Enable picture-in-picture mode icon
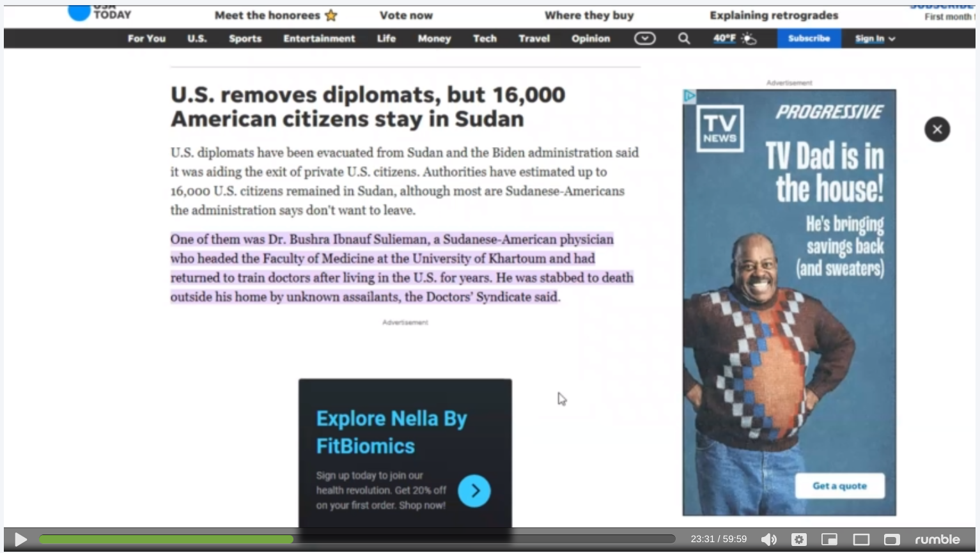 [830, 540]
